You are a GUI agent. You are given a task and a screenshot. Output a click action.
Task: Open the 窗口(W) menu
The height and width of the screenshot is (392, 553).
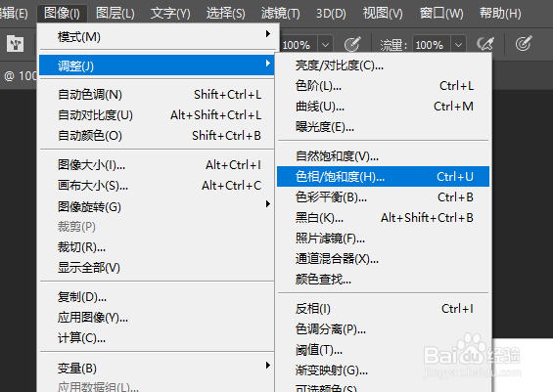[x=441, y=14]
